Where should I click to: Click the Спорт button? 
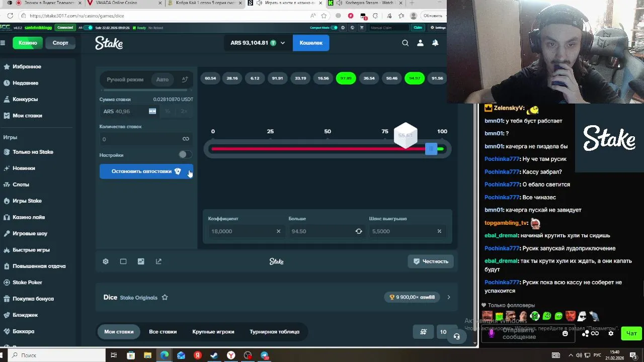(60, 43)
